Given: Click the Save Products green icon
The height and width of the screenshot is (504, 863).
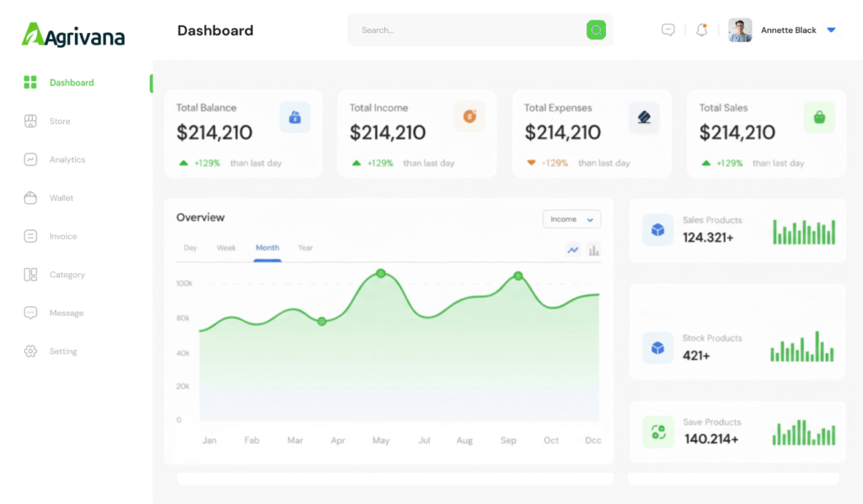Looking at the screenshot, I should [658, 432].
